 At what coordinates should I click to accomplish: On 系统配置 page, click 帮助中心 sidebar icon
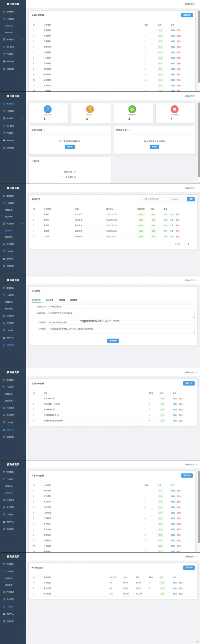4,338
